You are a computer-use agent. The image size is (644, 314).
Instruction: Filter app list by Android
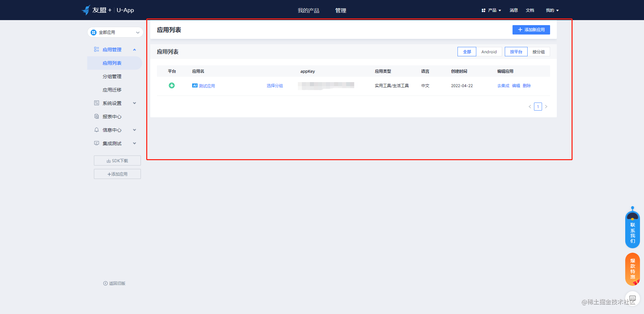pyautogui.click(x=489, y=52)
